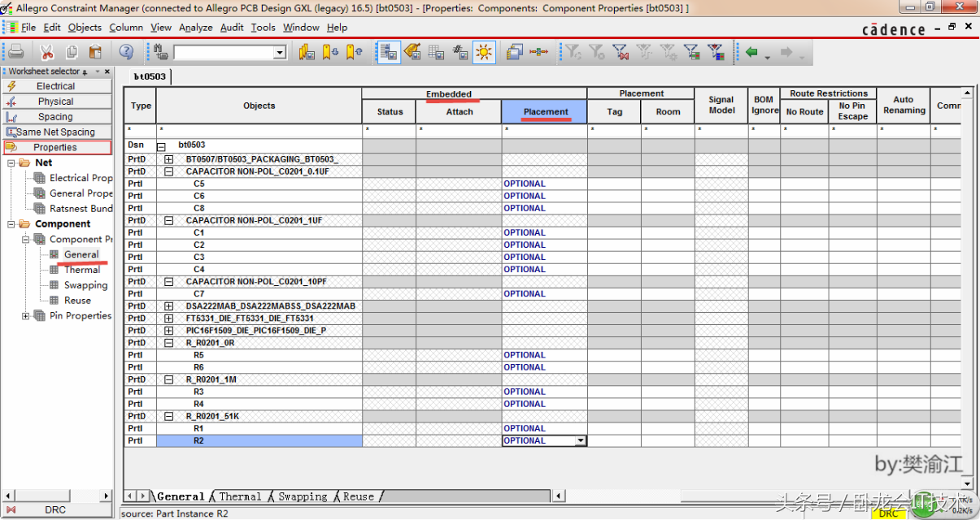The image size is (980, 520).
Task: Click the pencil edit worksheet toolbar icon
Action: point(412,52)
